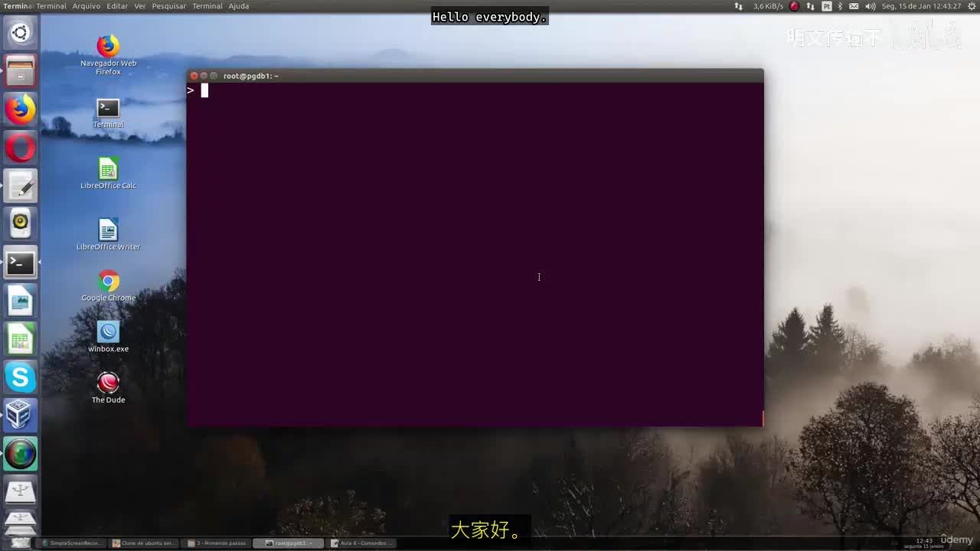Open the Pesquisar menu
The image size is (980, 551).
169,6
